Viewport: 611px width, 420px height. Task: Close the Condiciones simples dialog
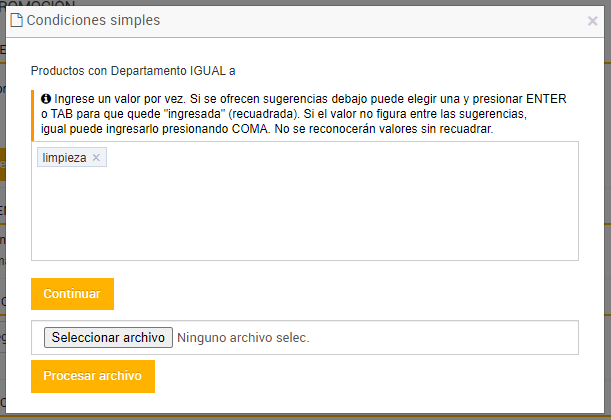click(x=592, y=20)
